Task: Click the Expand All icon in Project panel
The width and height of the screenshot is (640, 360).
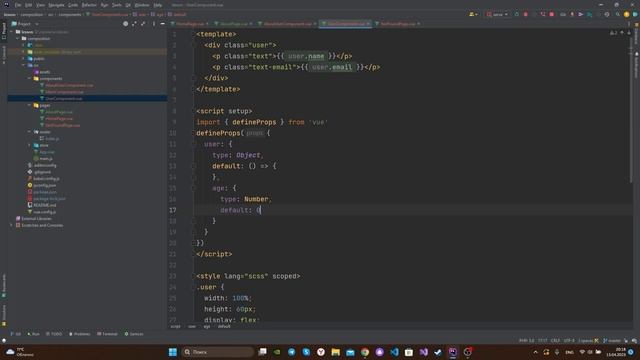Action: [x=134, y=24]
